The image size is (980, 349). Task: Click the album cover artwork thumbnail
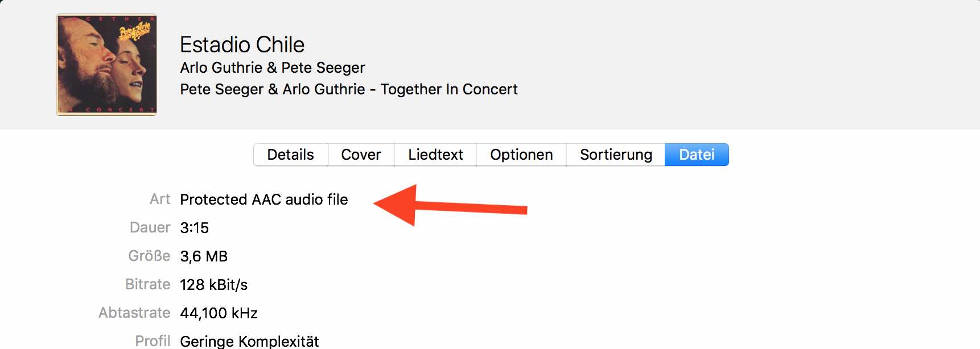[x=106, y=65]
